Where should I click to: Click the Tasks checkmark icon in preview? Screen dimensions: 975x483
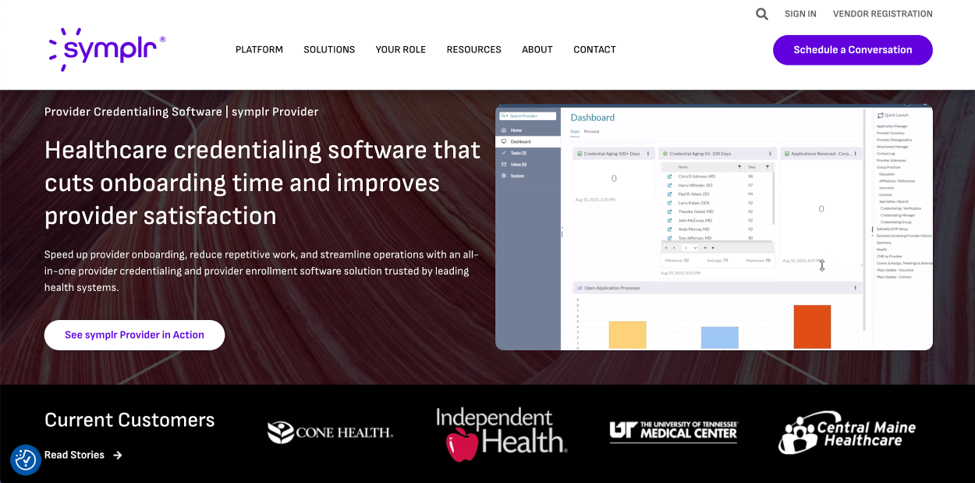click(505, 153)
